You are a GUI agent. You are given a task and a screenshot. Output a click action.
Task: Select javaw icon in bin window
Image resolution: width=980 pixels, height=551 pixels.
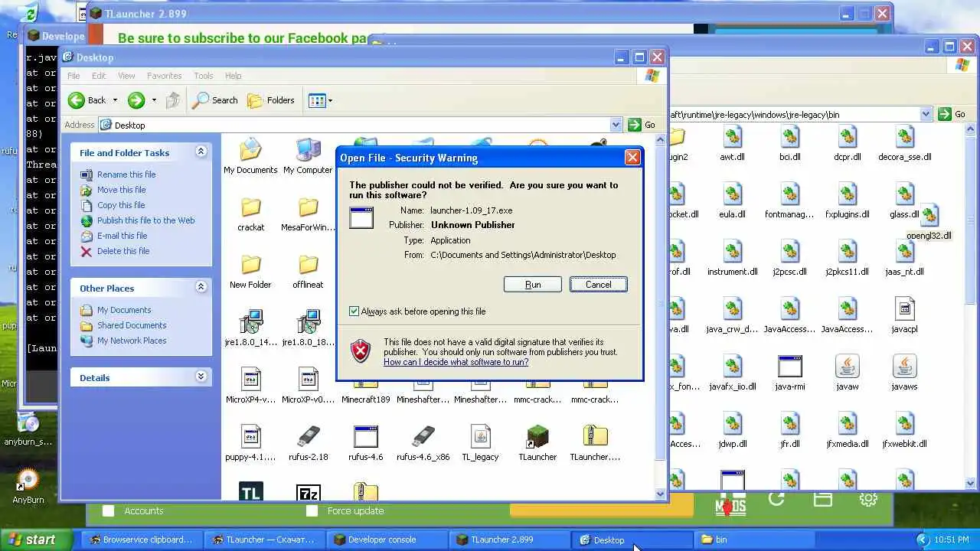pyautogui.click(x=847, y=367)
